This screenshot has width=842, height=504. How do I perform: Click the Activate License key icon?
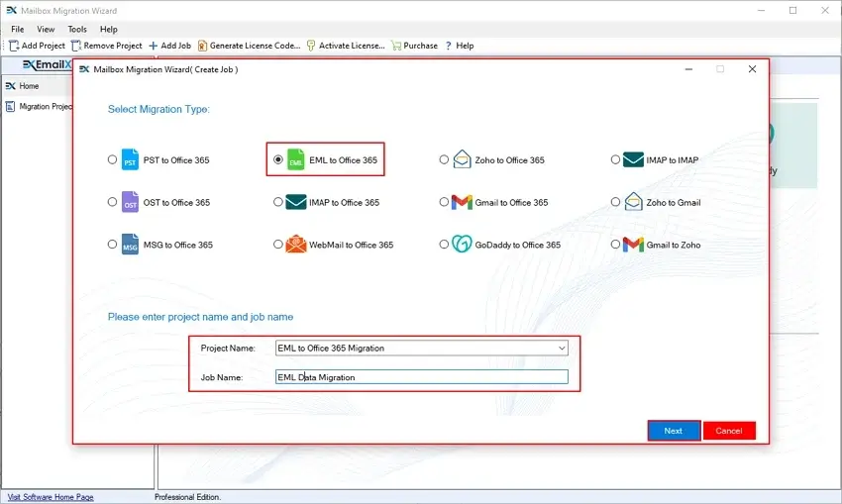[311, 46]
